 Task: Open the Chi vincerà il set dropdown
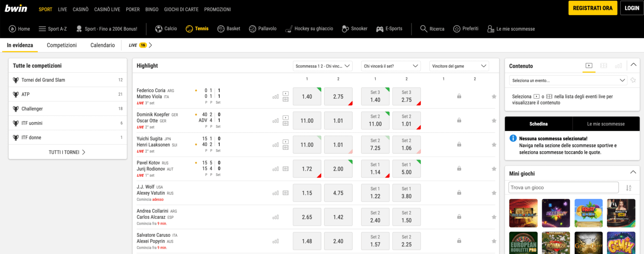point(391,66)
